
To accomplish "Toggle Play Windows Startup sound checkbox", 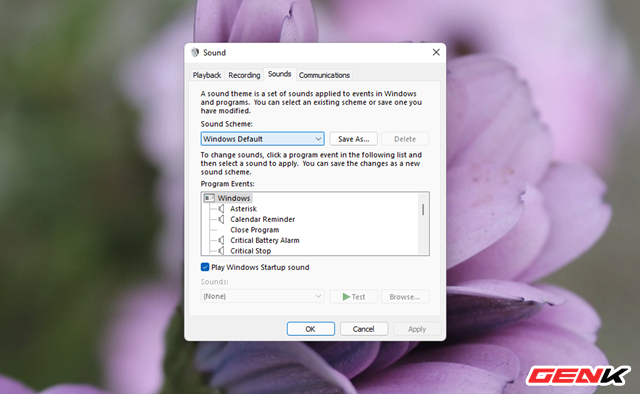I will [205, 267].
